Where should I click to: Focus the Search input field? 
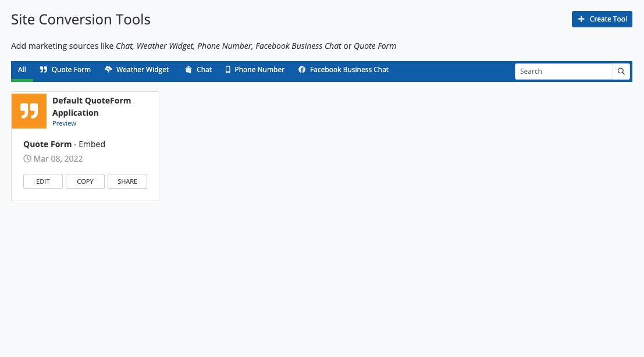[563, 72]
